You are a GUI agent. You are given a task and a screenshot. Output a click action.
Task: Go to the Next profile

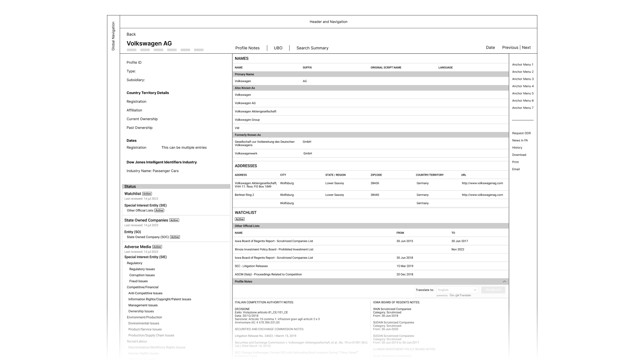click(x=526, y=48)
